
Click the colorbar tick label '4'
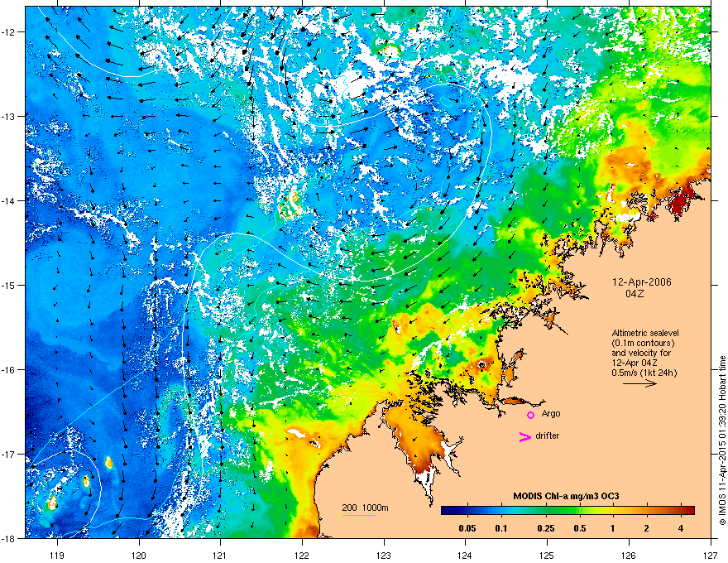pyautogui.click(x=680, y=528)
